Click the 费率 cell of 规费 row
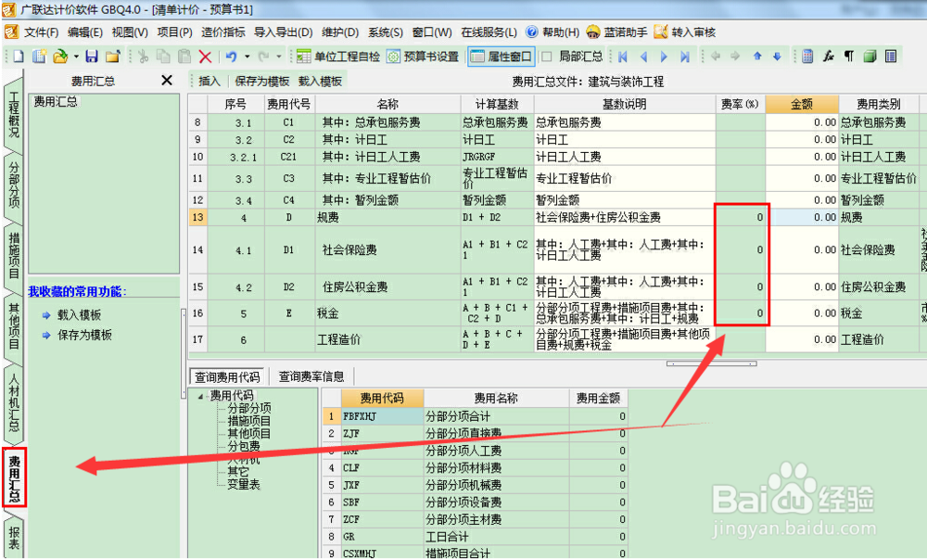Image resolution: width=927 pixels, height=560 pixels. (741, 218)
